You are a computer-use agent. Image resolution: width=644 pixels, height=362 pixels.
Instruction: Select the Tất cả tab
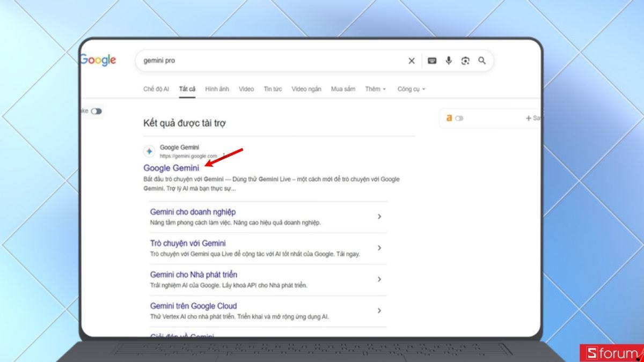point(187,89)
